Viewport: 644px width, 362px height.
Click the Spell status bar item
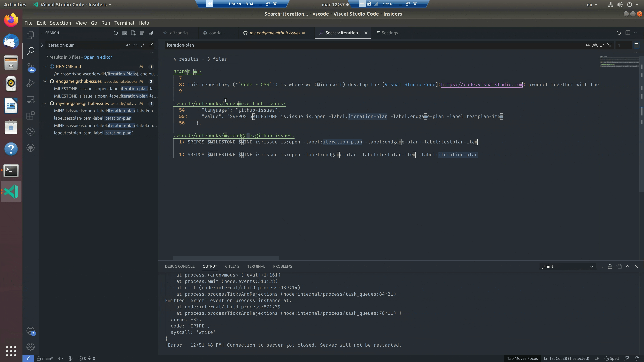click(611, 358)
